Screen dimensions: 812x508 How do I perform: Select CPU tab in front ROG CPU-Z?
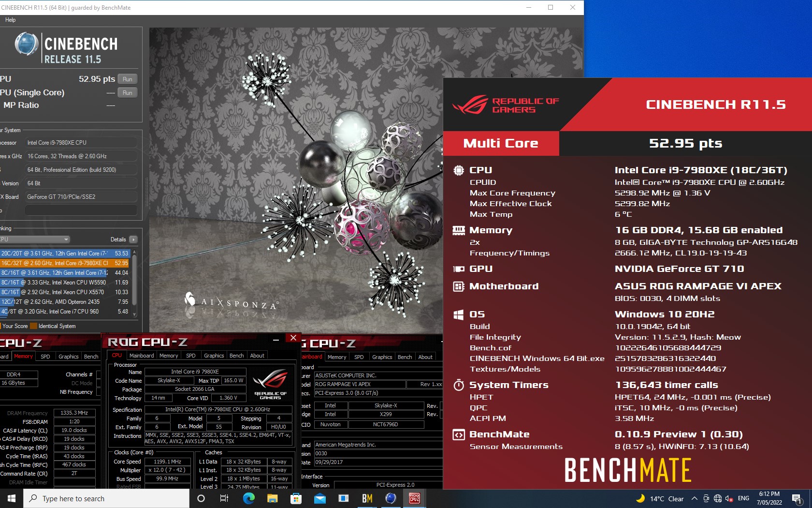(117, 355)
